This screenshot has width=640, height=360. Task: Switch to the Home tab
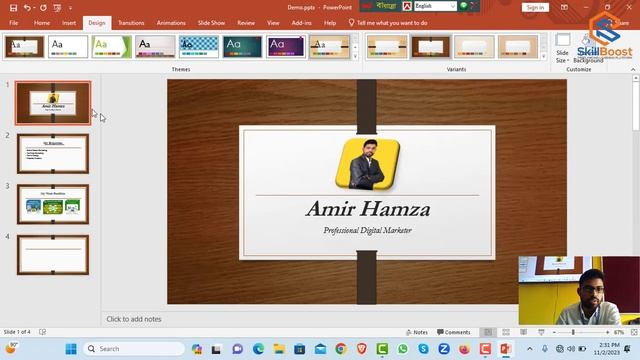pos(42,23)
